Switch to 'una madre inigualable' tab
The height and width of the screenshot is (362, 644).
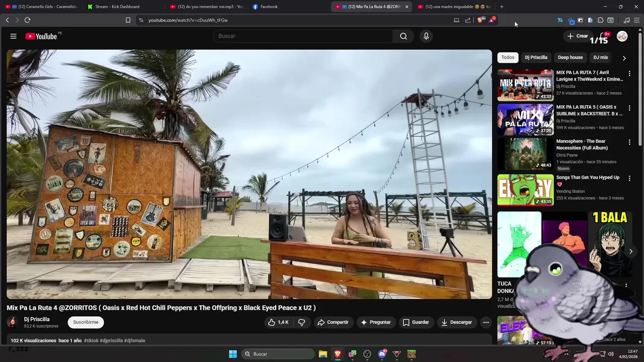pyautogui.click(x=454, y=7)
